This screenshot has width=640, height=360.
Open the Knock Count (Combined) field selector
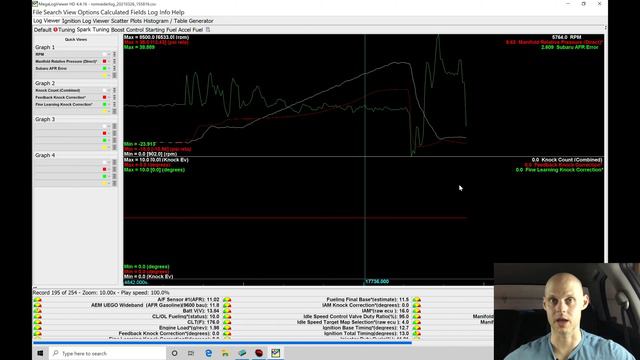coord(67,90)
